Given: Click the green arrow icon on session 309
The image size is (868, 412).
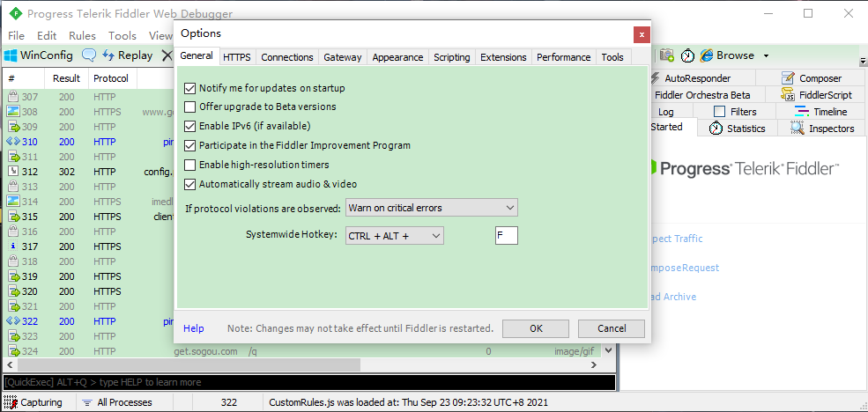Looking at the screenshot, I should [13, 127].
